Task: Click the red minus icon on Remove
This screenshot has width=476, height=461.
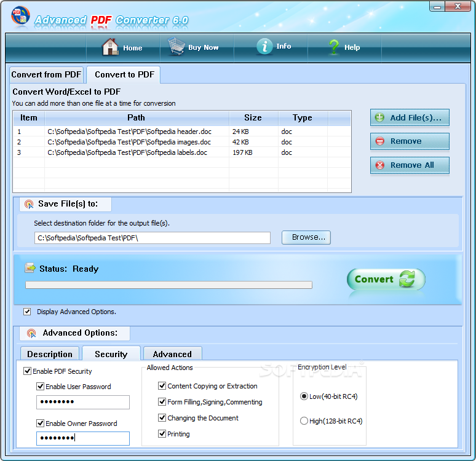Action: [x=380, y=141]
